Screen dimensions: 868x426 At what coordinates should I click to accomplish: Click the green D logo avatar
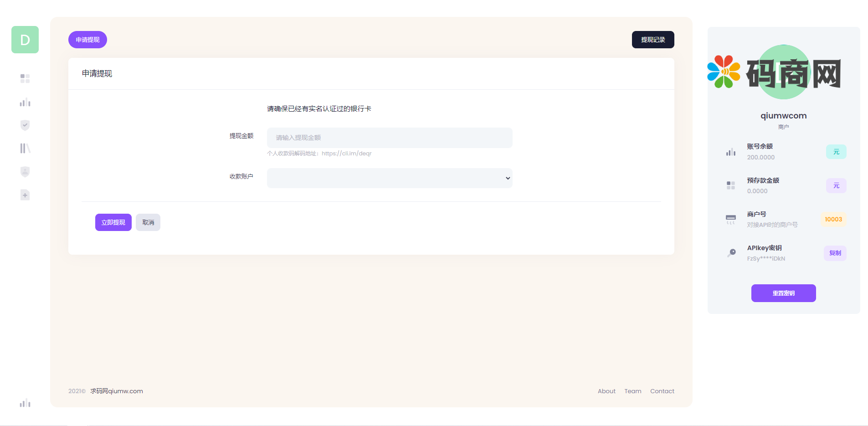25,40
